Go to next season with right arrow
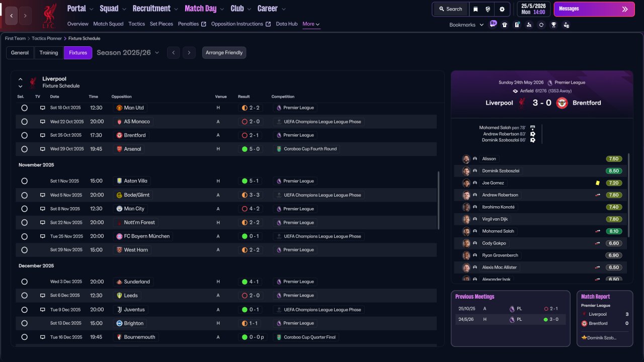644x362 pixels. coord(189,53)
